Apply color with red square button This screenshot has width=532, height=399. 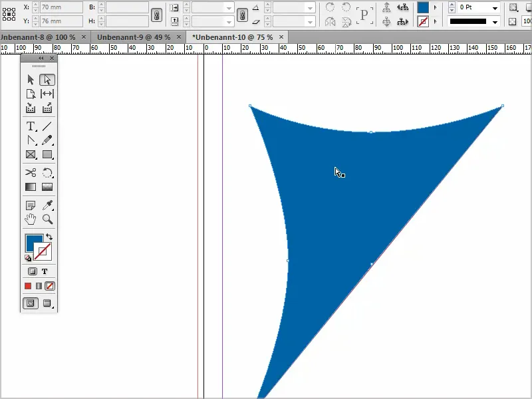28,286
